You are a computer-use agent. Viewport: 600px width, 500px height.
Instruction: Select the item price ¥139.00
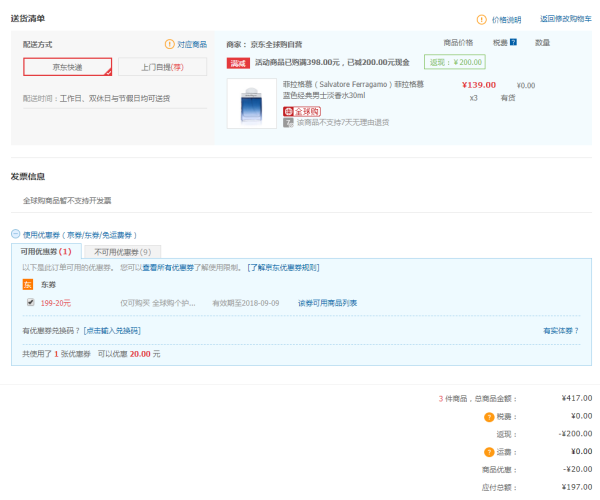479,85
